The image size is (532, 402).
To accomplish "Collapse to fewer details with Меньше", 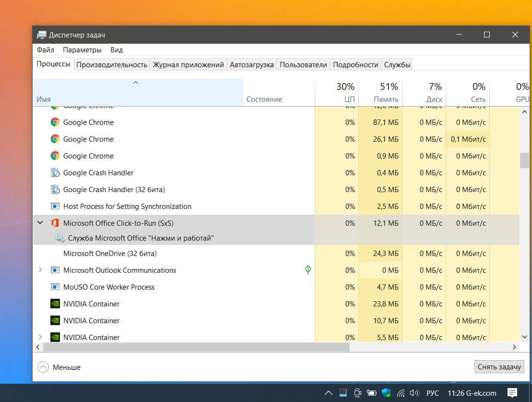I will click(x=59, y=367).
